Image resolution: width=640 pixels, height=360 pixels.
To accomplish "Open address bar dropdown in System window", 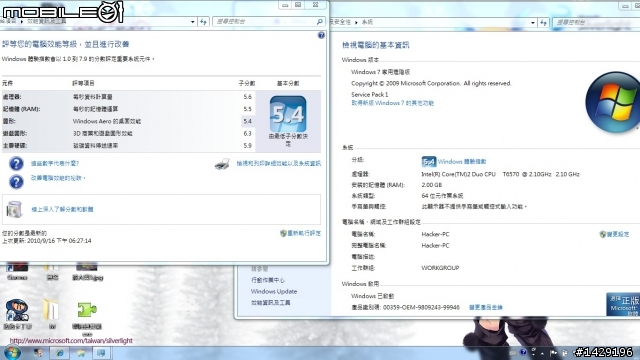I will click(x=533, y=22).
